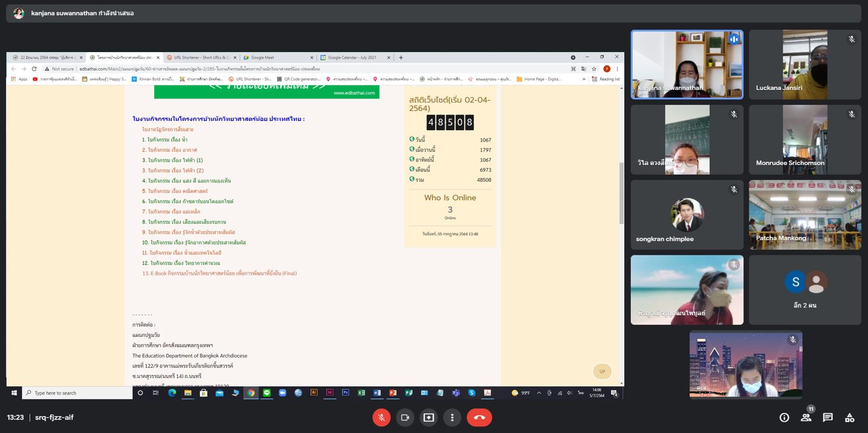Show the participants list with the people icon

point(806,418)
